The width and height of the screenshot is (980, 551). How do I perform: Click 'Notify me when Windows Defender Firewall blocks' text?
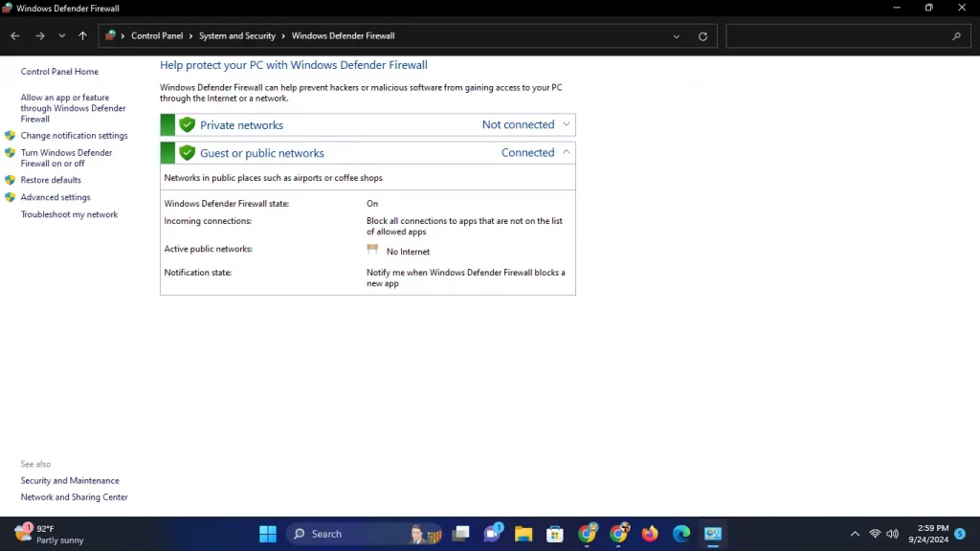click(x=466, y=278)
